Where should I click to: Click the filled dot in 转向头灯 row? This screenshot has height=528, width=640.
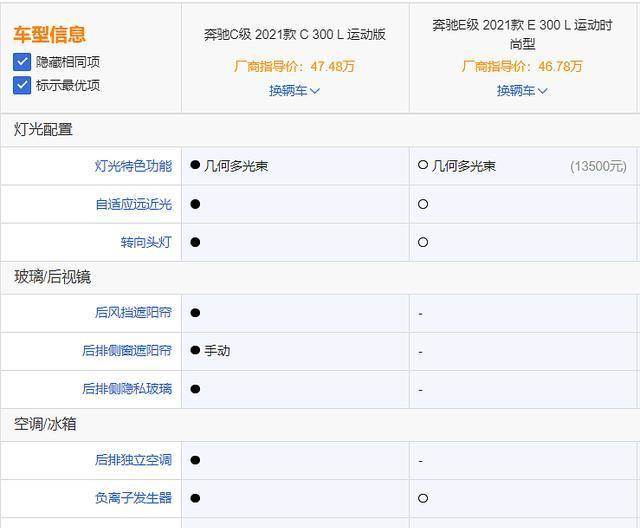click(195, 242)
